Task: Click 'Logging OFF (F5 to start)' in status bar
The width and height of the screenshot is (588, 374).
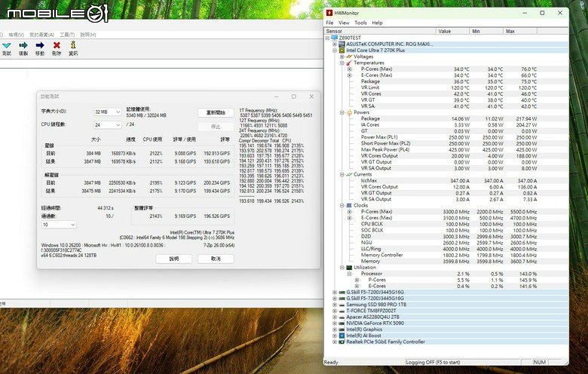Action: tap(433, 363)
